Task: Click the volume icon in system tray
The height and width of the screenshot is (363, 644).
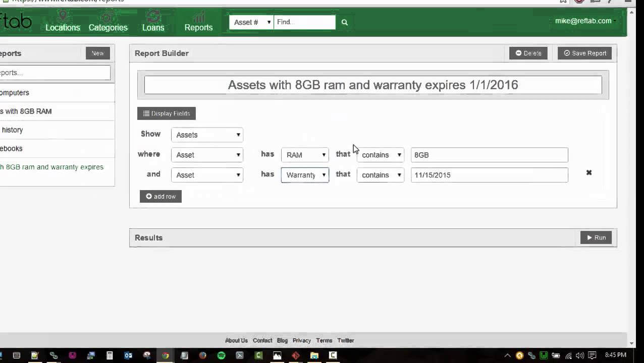Action: click(580, 355)
